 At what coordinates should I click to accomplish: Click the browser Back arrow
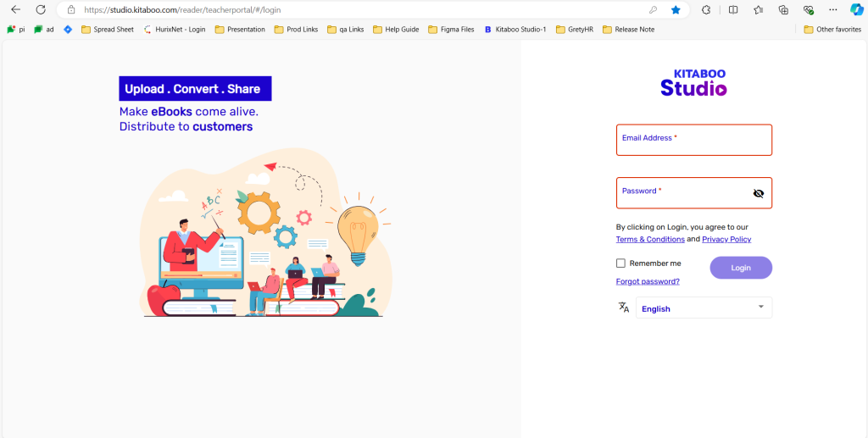coord(15,9)
